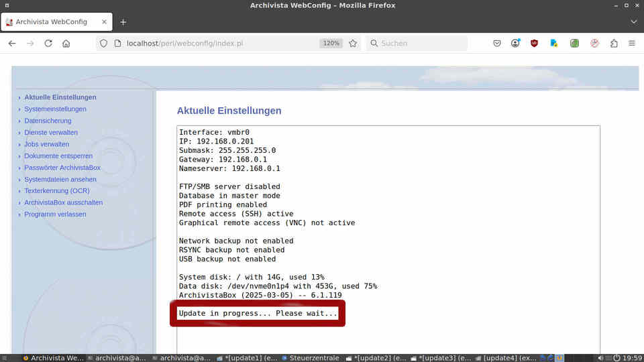This screenshot has height=362, width=644.
Task: Switch to *[update3] taskbar window
Action: (441, 358)
